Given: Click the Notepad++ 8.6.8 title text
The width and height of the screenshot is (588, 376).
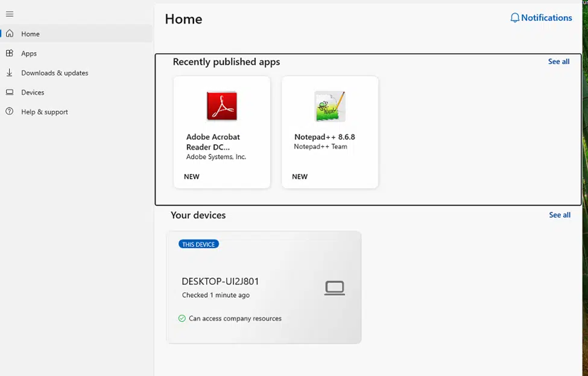Looking at the screenshot, I should (x=324, y=137).
